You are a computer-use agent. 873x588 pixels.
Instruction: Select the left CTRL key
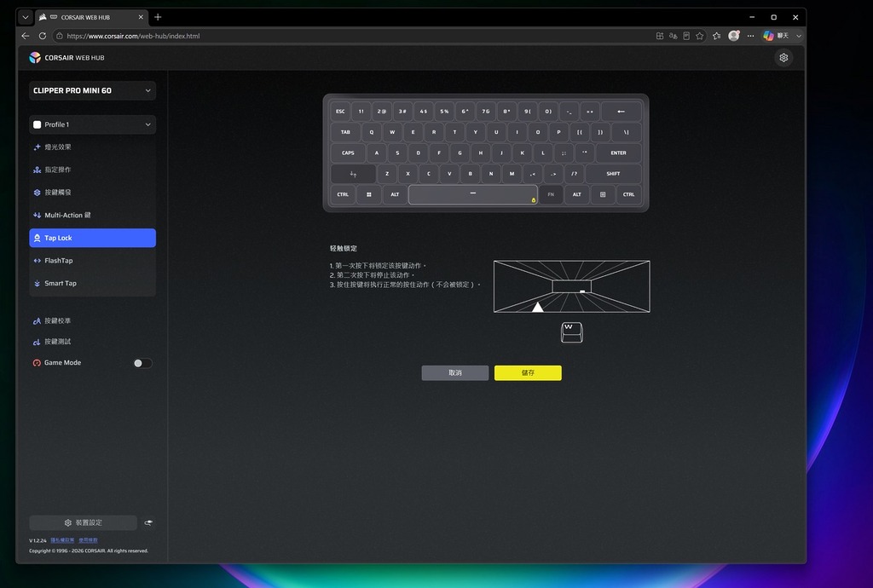coord(343,194)
